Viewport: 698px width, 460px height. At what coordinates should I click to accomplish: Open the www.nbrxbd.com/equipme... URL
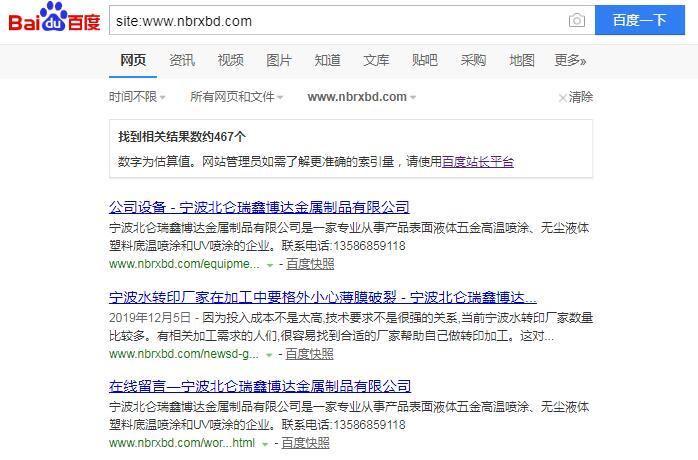pos(184,264)
